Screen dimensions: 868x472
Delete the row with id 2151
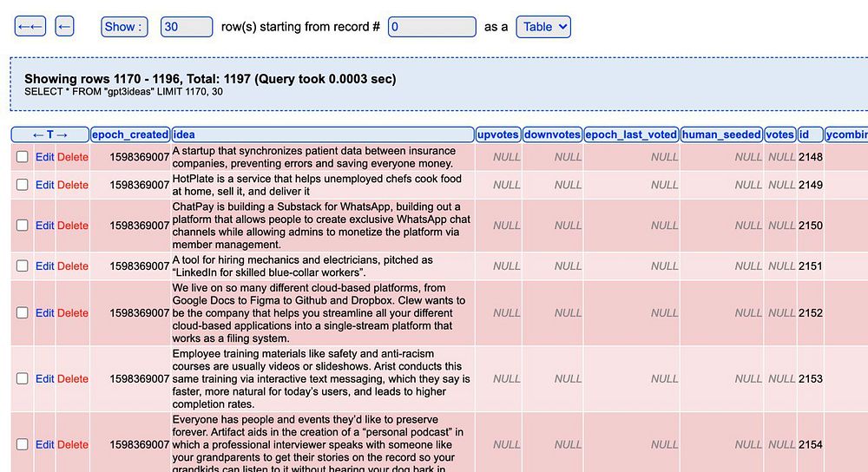tap(73, 265)
